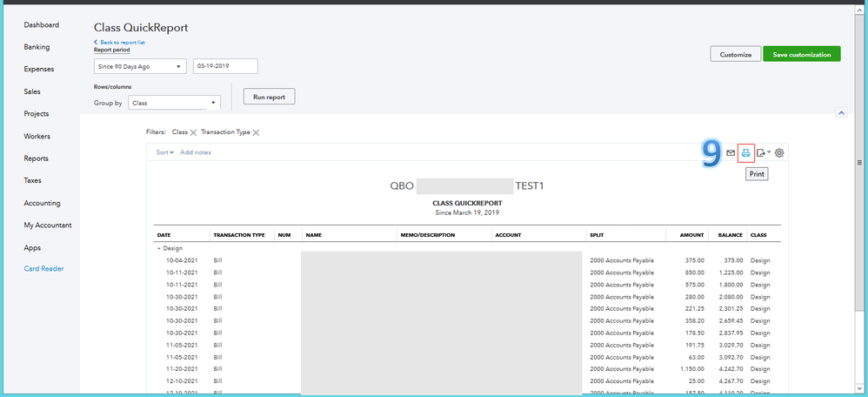868x397 pixels.
Task: Open Dashboard in the sidebar
Action: (x=42, y=25)
